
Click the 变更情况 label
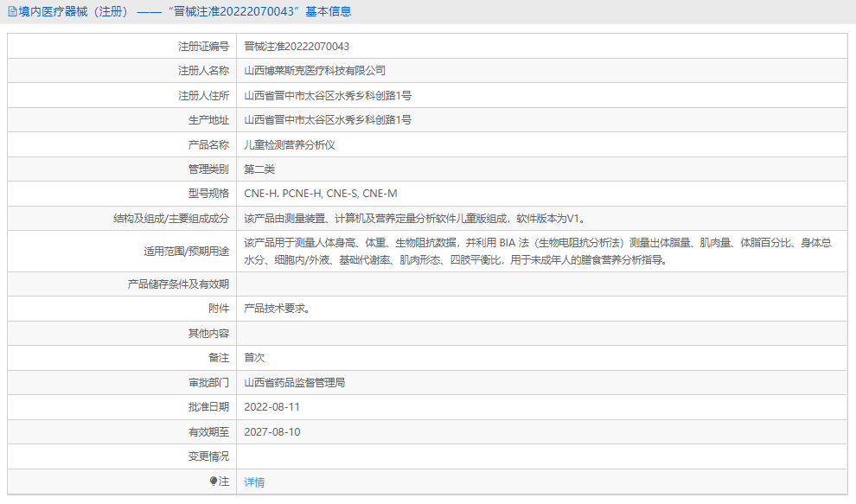(x=208, y=456)
